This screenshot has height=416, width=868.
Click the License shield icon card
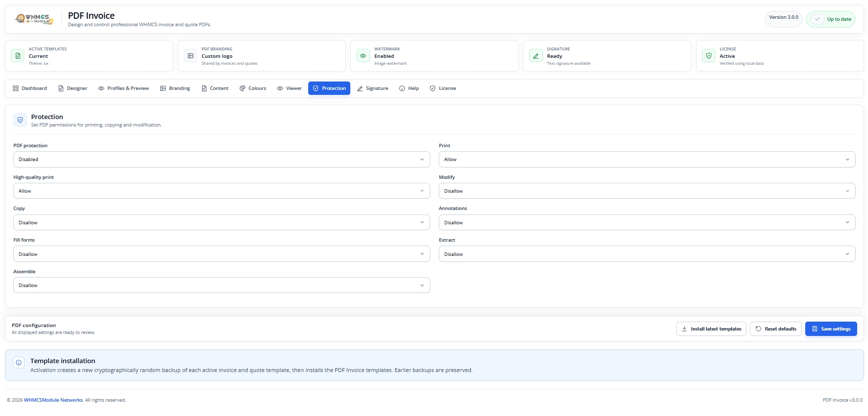[x=709, y=56]
